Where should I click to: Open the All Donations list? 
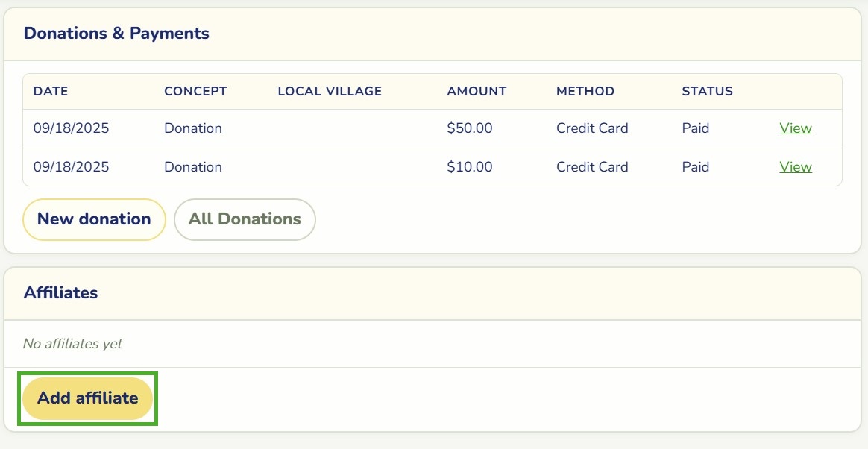(x=245, y=219)
